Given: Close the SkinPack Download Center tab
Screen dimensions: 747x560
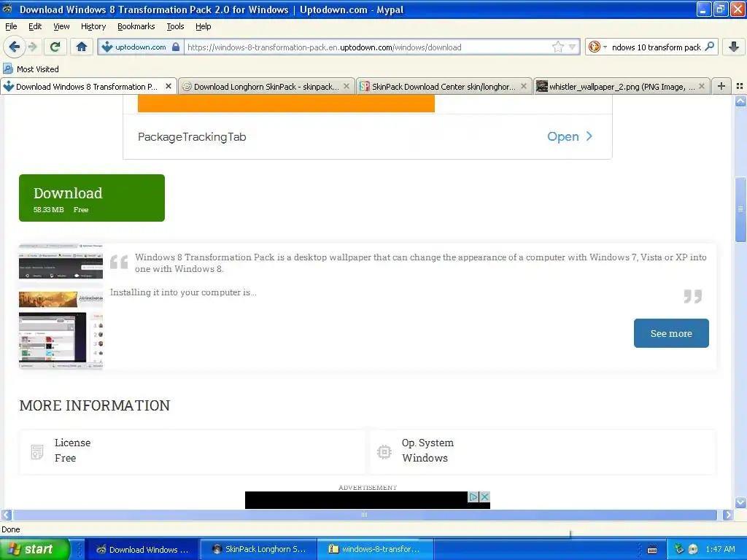Looking at the screenshot, I should point(524,86).
